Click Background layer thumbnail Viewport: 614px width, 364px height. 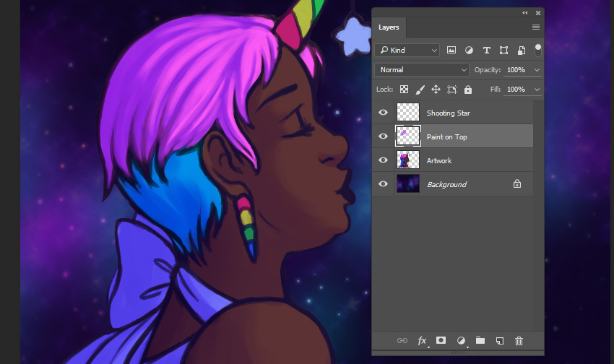pos(407,183)
